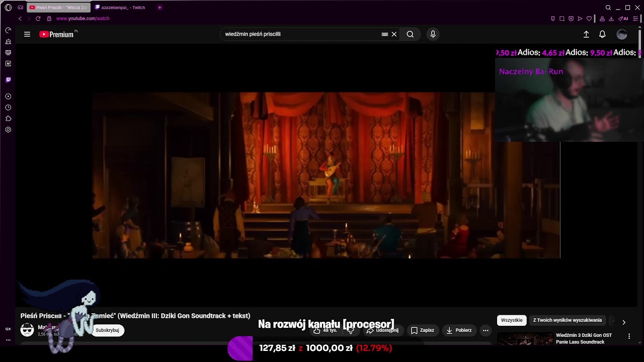Reload the current page
Viewport: 644px width, 362px height.
(x=38, y=19)
